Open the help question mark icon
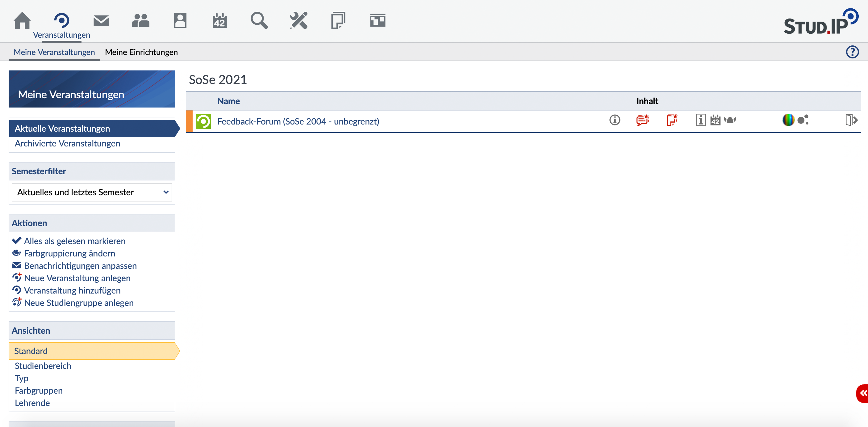 852,52
